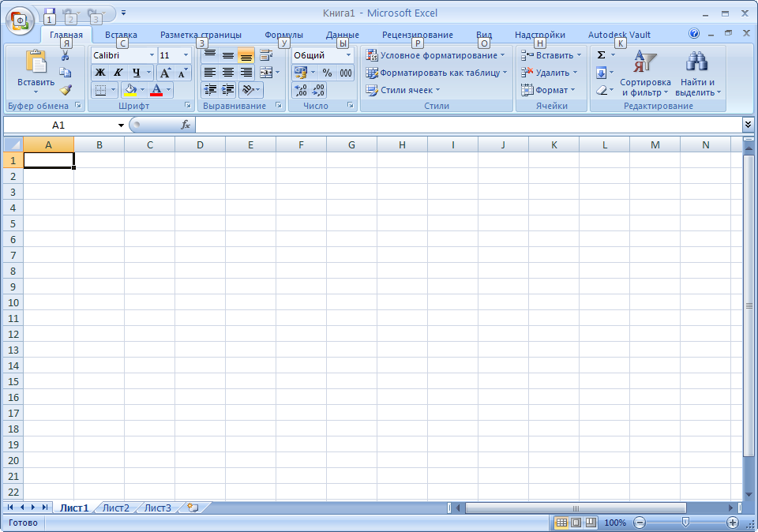Click the Copy icon in clipboard group
Image resolution: width=758 pixels, height=532 pixels.
point(66,73)
